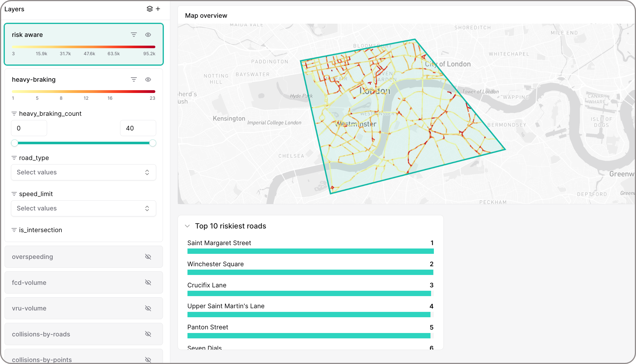Open road_type Select values dropdown
This screenshot has height=364, width=636.
click(83, 172)
